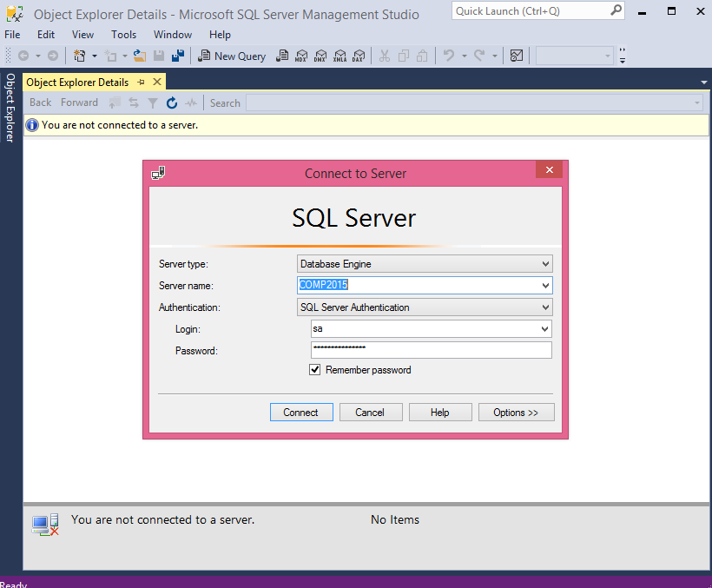This screenshot has width=712, height=588.
Task: Click the XMLA query icon
Action: [x=340, y=56]
